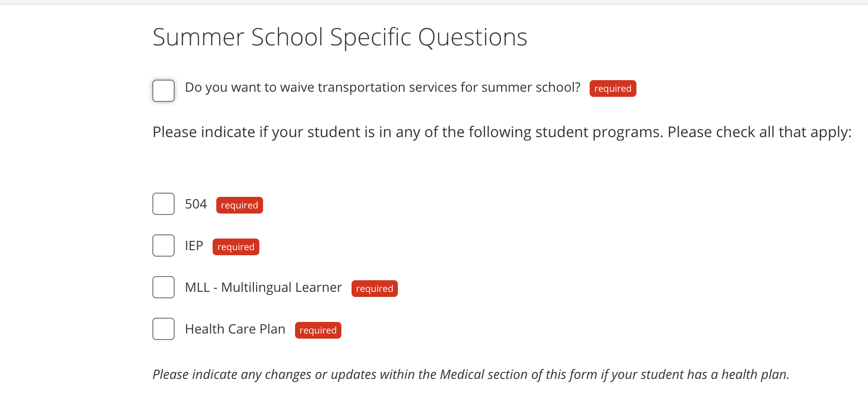The image size is (868, 403).
Task: Click required badge beside transportation question
Action: 612,88
